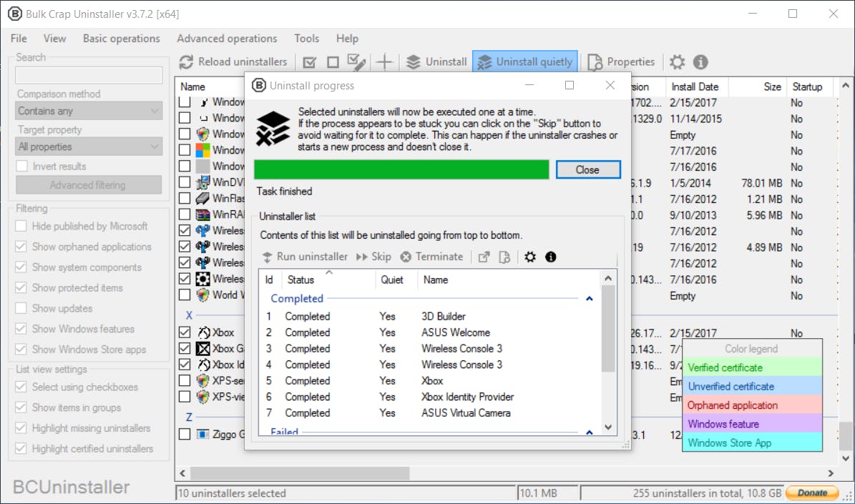Uncheck the Xbox row checkbox

185,332
